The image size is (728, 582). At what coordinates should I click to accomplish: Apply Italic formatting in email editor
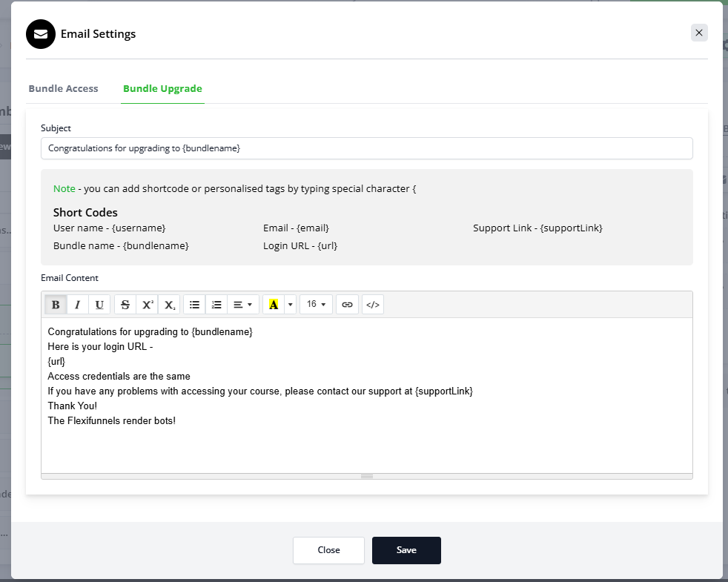point(78,305)
